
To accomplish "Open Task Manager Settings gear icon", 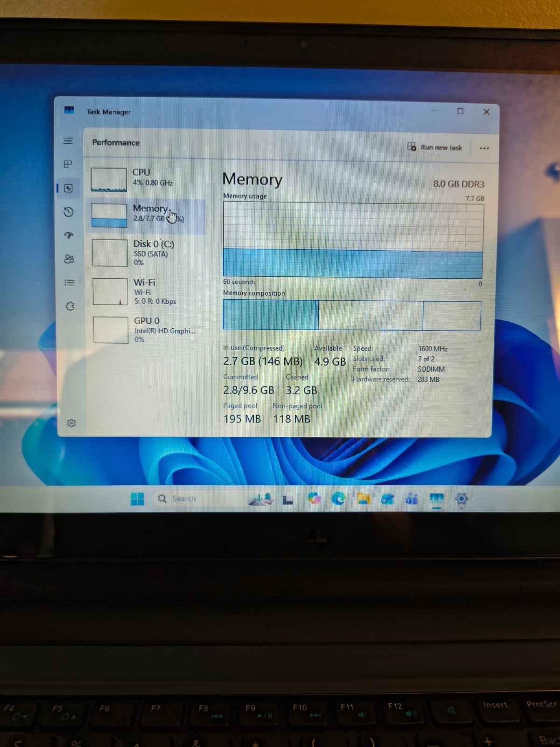I will pos(71,423).
